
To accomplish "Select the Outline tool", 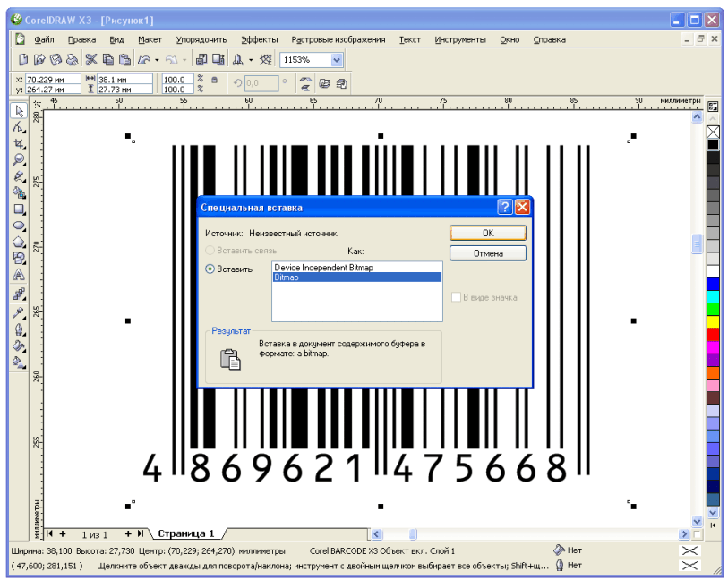I will (19, 329).
